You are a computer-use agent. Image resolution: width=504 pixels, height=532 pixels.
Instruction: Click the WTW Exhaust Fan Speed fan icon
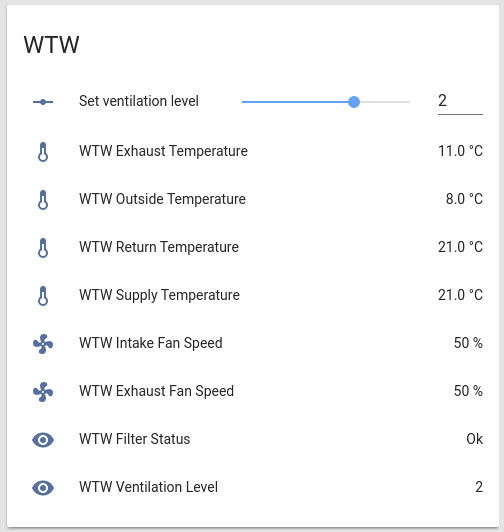[43, 392]
